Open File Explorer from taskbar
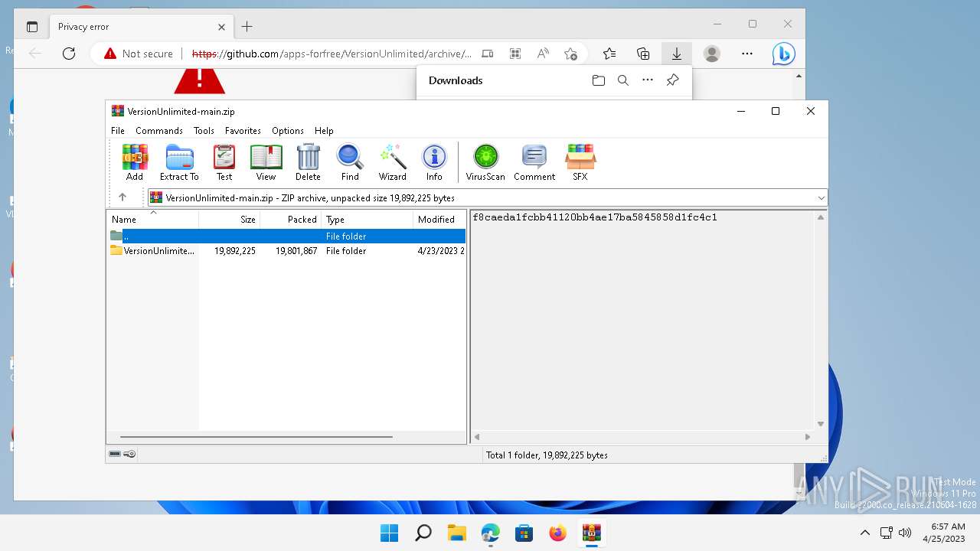Image resolution: width=980 pixels, height=551 pixels. [456, 533]
